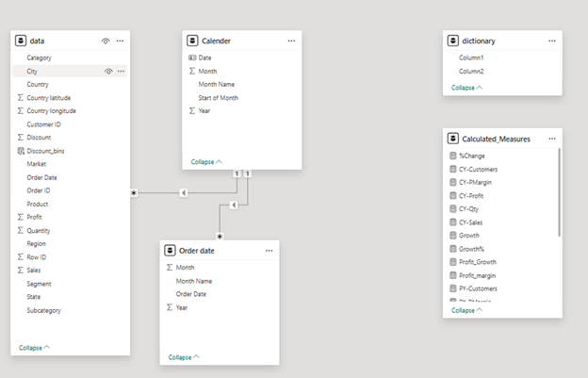Click the calendar icon beside Date field
The height and width of the screenshot is (378, 588).
[x=192, y=58]
